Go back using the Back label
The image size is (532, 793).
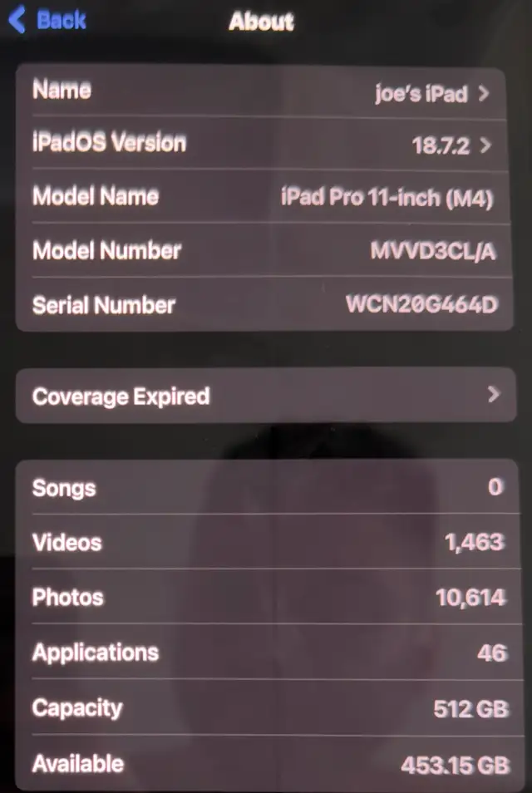(62, 20)
